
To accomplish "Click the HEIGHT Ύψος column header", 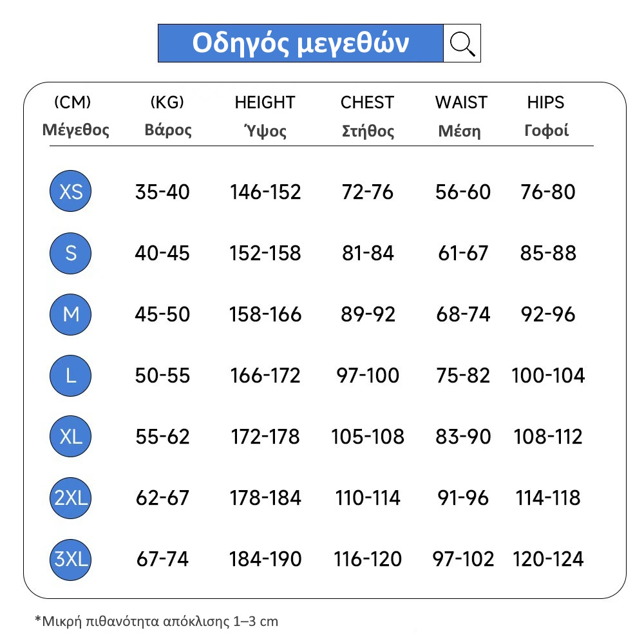I will (x=265, y=117).
